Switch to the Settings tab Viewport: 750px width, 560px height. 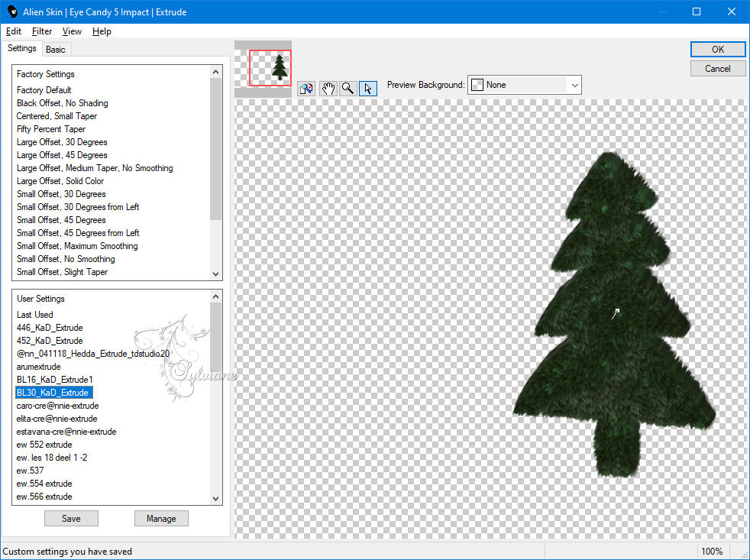(21, 48)
